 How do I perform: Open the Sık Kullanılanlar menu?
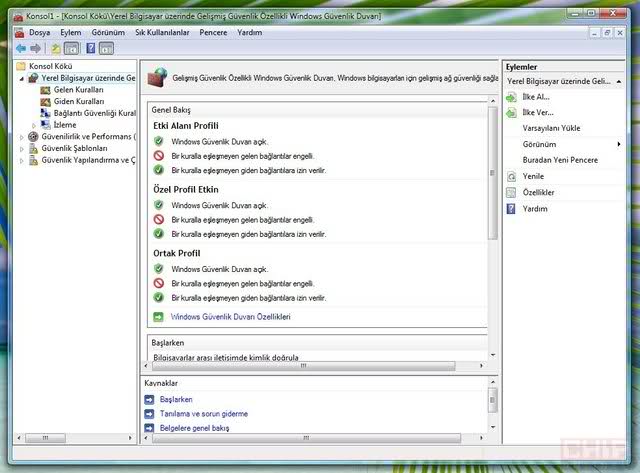(x=162, y=32)
